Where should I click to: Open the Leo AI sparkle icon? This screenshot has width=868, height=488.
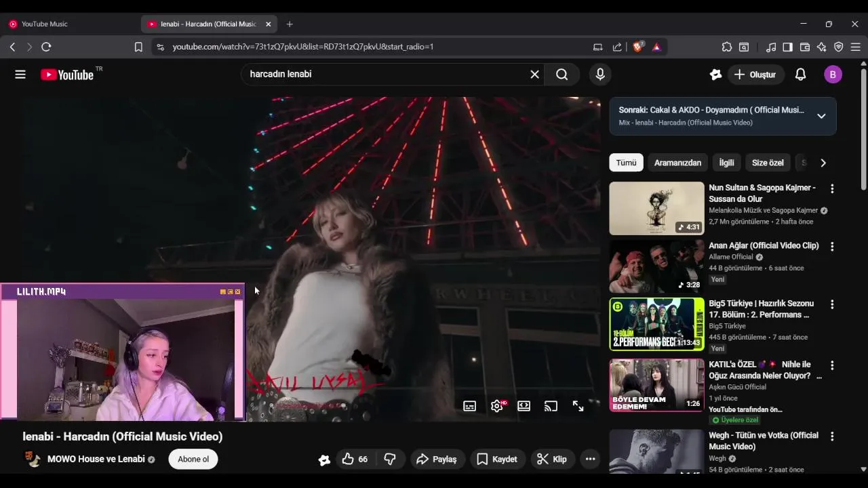[822, 47]
